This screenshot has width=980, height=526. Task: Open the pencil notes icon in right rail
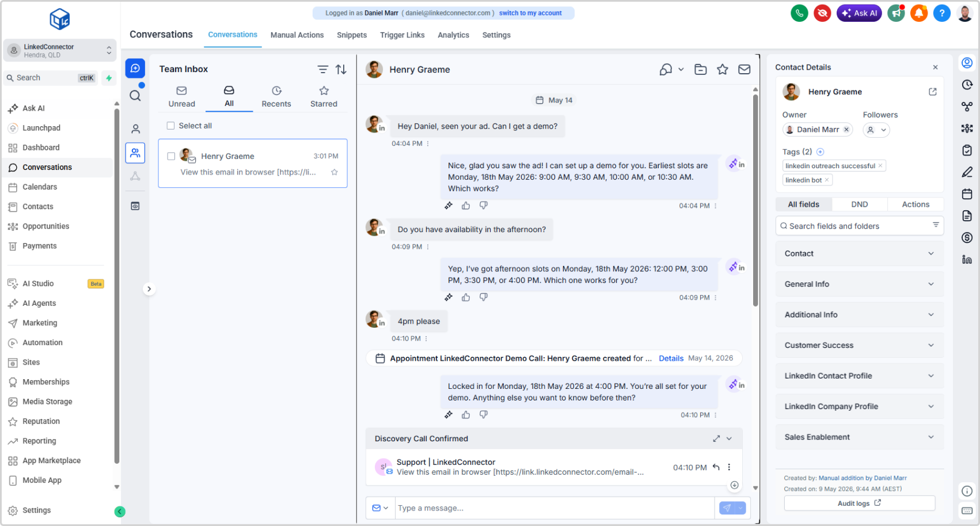tap(967, 172)
